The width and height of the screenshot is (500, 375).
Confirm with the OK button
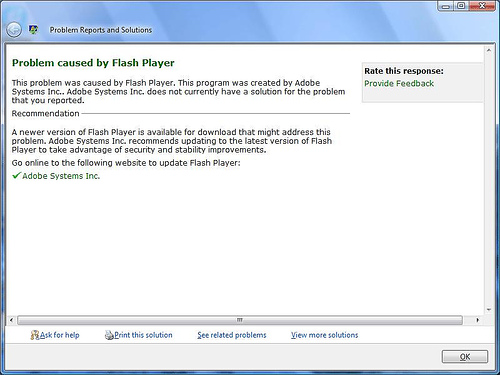point(465,357)
